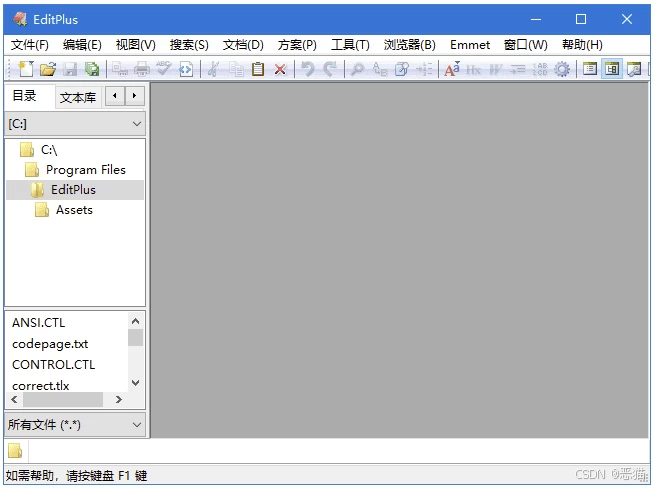The height and width of the screenshot is (488, 653).
Task: Switch to the 文本库 tab
Action: coord(78,97)
